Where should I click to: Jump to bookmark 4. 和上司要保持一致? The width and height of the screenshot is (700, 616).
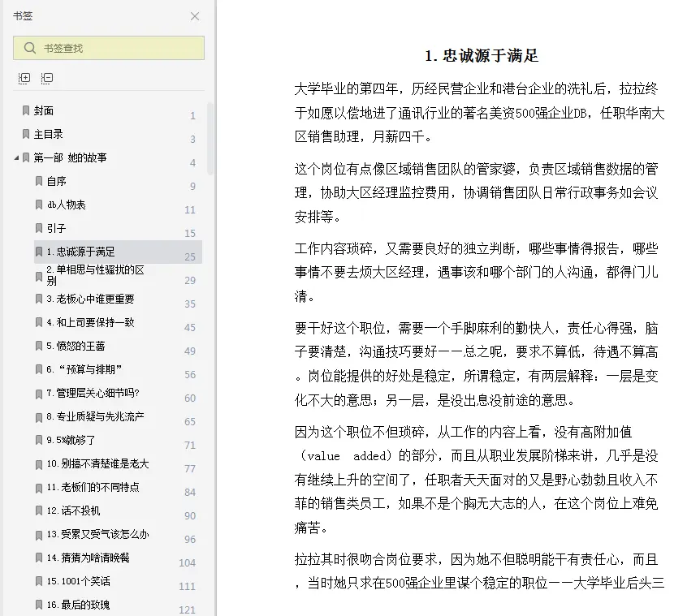click(90, 322)
